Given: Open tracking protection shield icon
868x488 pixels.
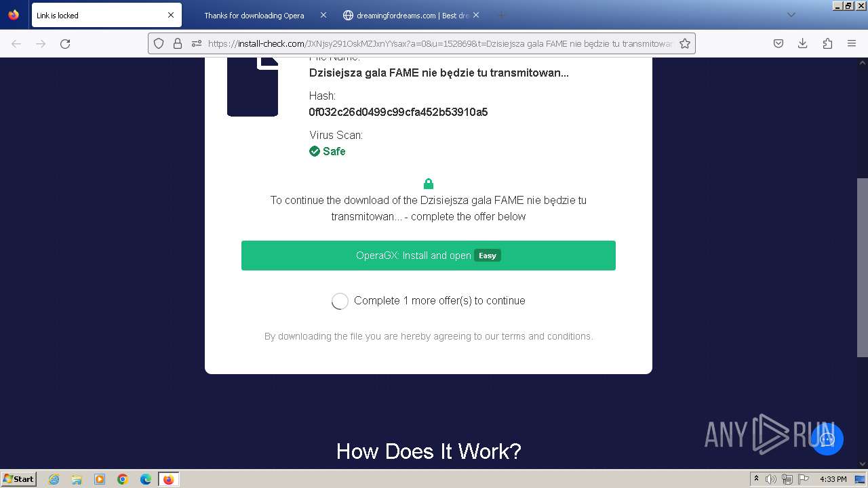Looking at the screenshot, I should tap(159, 43).
